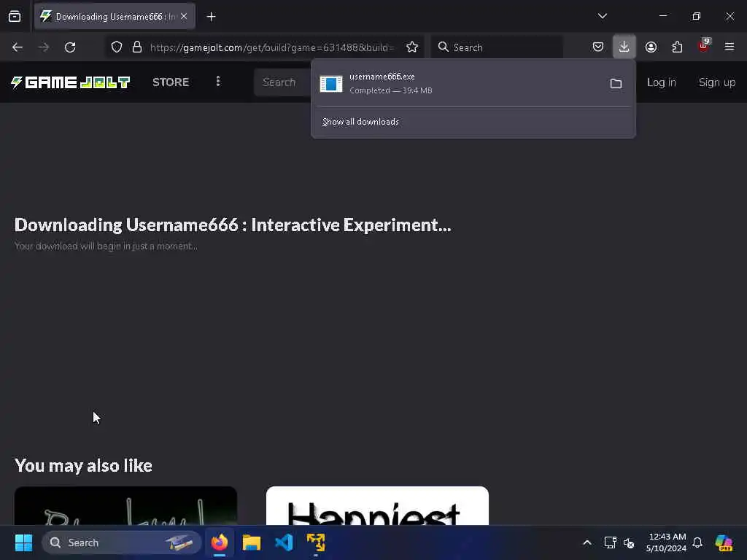Close the Downloading Username666 tab
The height and width of the screenshot is (560, 747).
click(184, 16)
